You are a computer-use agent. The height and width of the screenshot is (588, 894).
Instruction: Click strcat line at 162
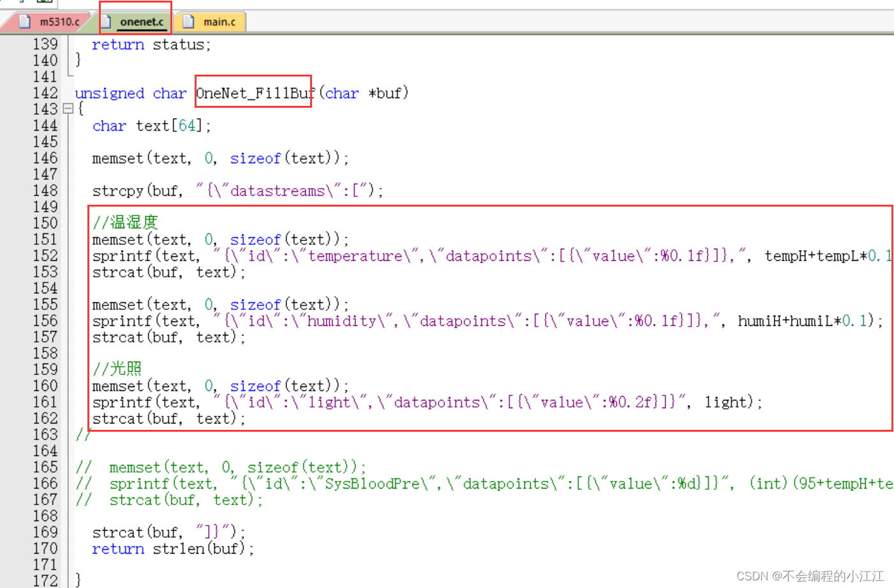click(x=168, y=418)
